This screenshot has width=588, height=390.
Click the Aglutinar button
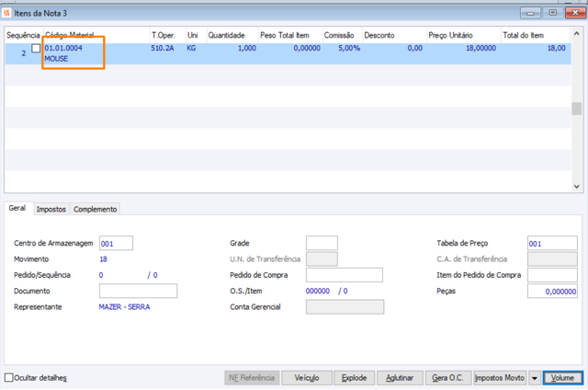click(x=400, y=378)
